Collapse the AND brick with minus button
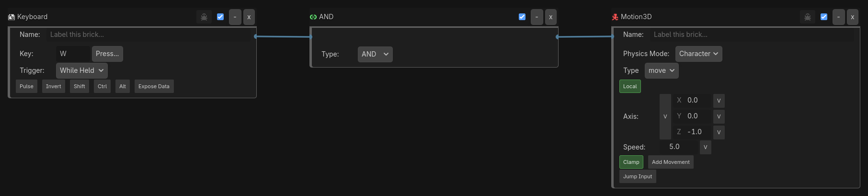Viewport: 868px width, 196px height. pyautogui.click(x=537, y=17)
